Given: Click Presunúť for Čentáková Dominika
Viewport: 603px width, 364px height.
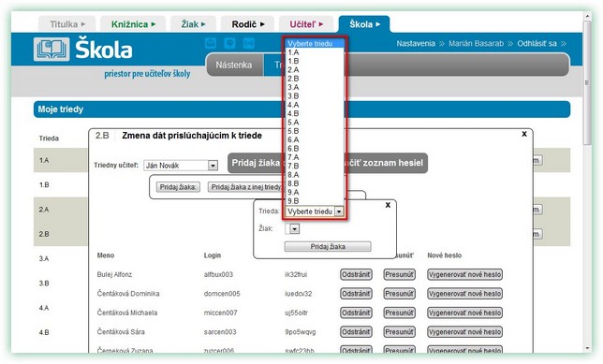Looking at the screenshot, I should click(x=399, y=294).
